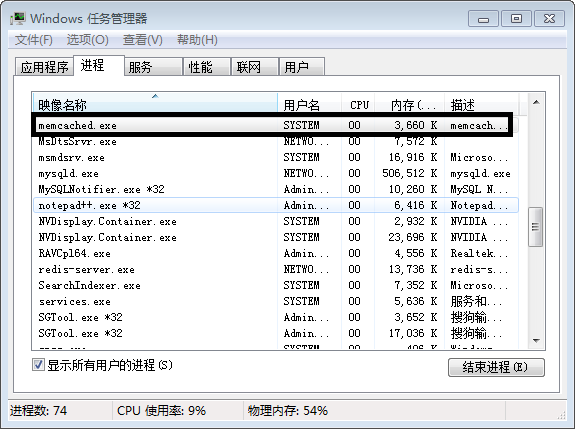This screenshot has height=429, width=575.
Task: Select the RAVCpl64.exe process
Action: tap(275, 253)
